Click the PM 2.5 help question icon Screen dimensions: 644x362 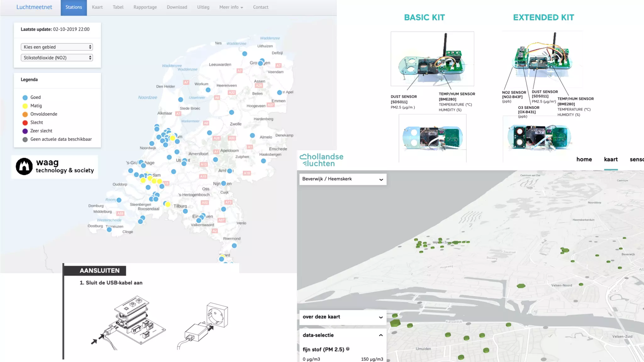[348, 349]
